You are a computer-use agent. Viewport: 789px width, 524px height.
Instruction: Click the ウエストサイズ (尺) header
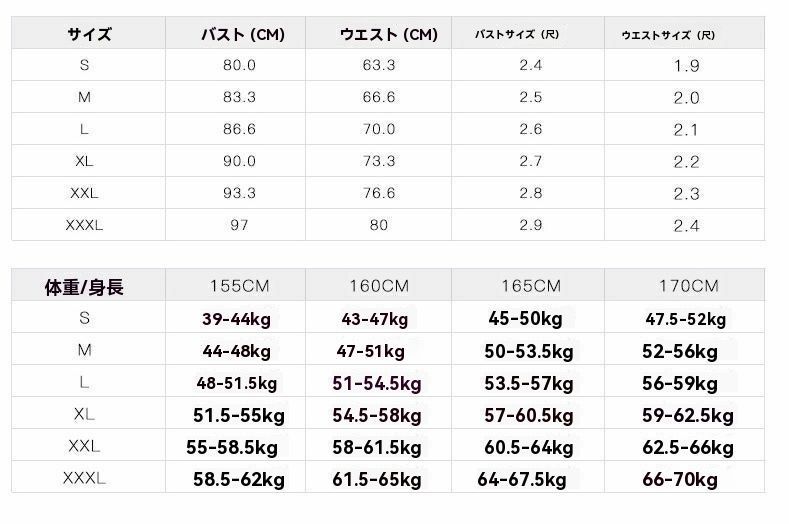tap(668, 35)
